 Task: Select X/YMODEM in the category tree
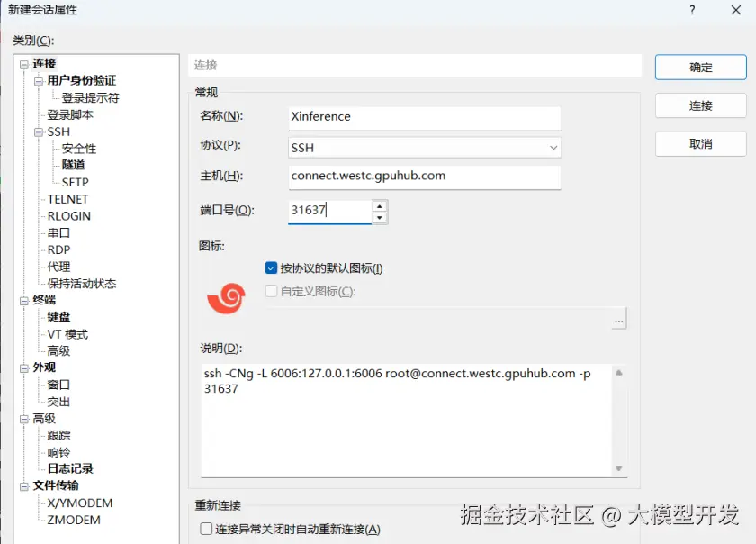click(79, 503)
